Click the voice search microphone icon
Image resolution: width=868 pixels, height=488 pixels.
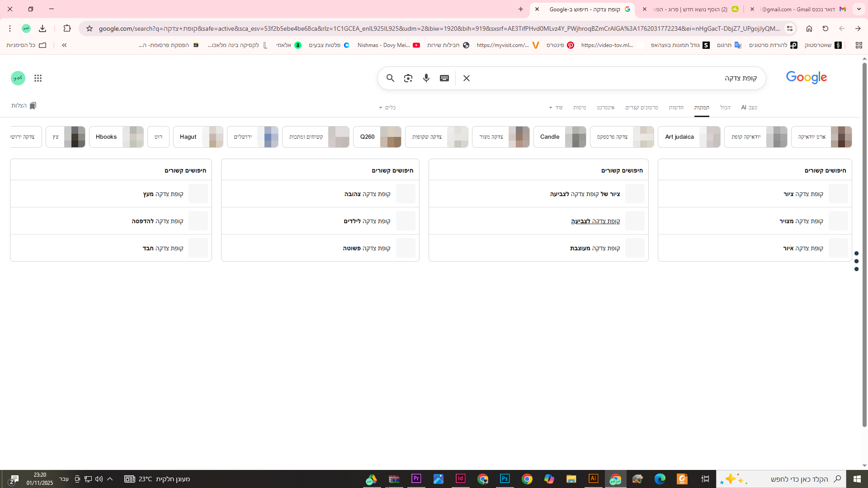[x=426, y=78]
